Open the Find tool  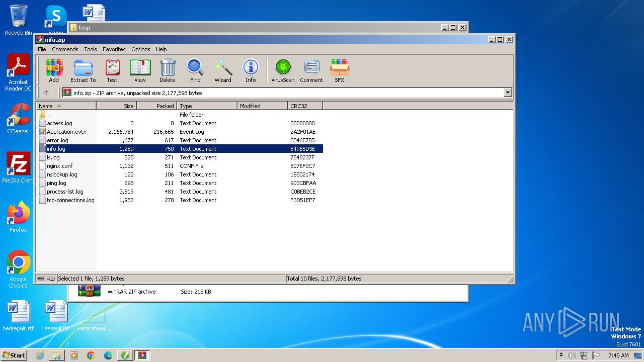coord(195,71)
